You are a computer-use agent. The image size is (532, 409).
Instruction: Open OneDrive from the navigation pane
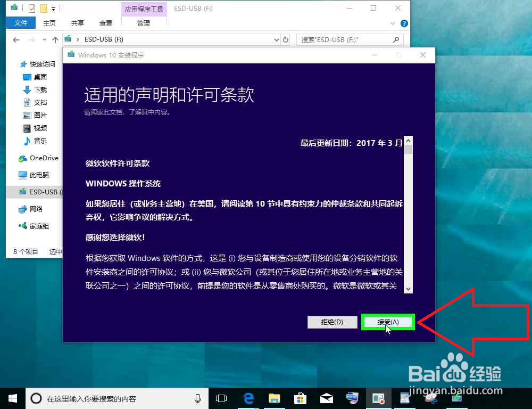pos(39,158)
